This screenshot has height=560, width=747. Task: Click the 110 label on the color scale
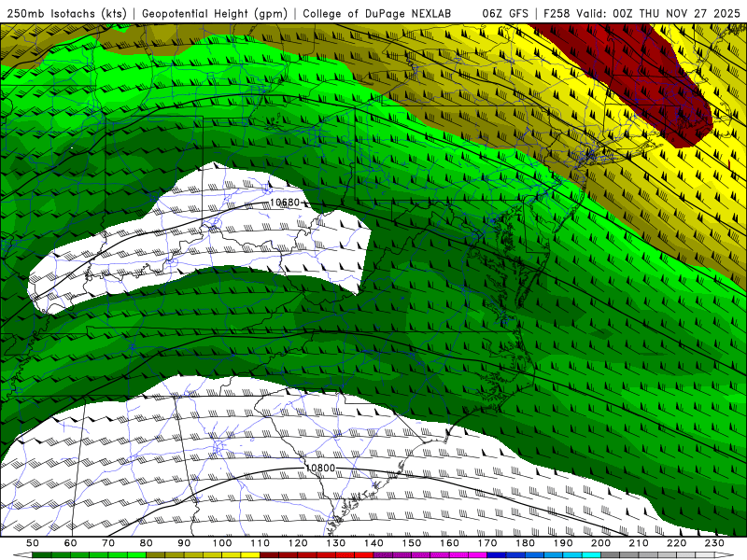[x=260, y=543]
